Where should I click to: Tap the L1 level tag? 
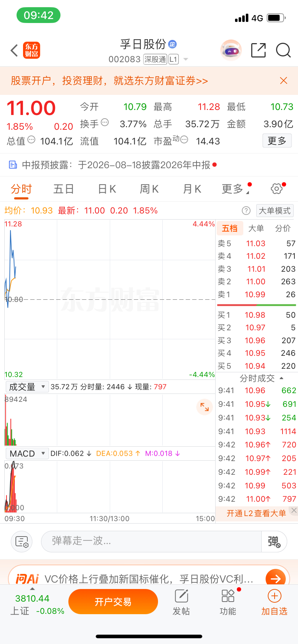click(173, 59)
